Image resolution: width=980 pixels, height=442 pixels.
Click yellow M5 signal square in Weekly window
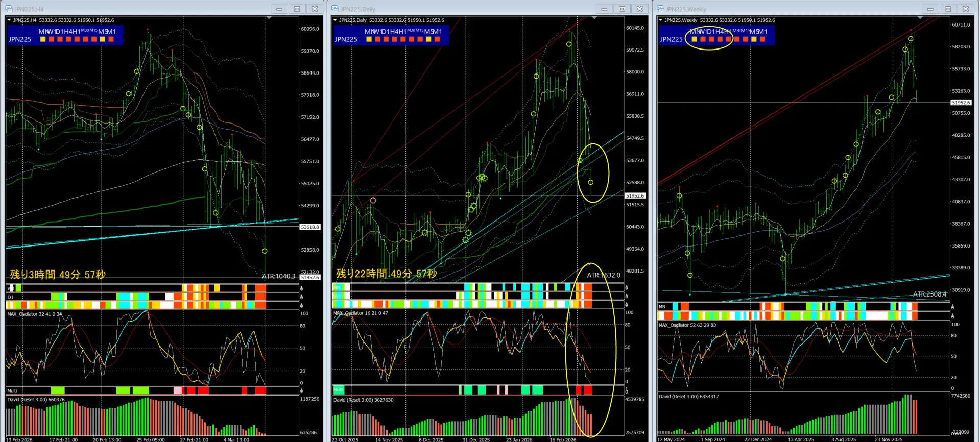(x=754, y=39)
